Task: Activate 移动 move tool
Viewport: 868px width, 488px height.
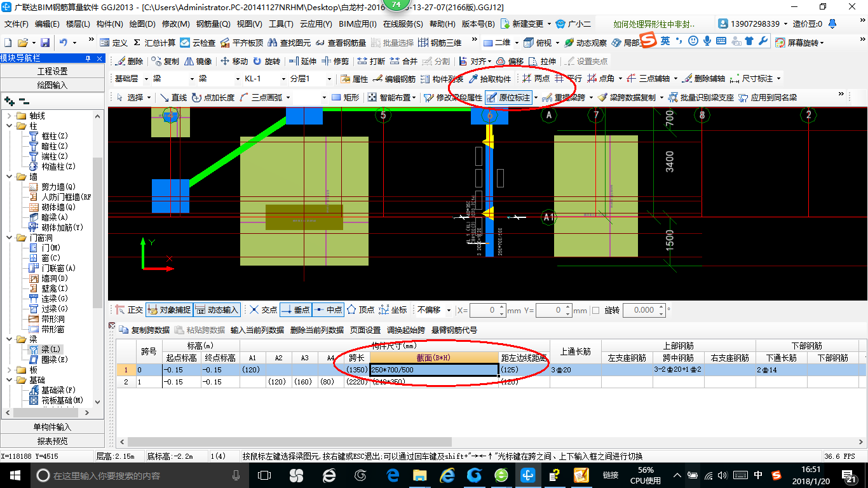Action: [x=234, y=62]
